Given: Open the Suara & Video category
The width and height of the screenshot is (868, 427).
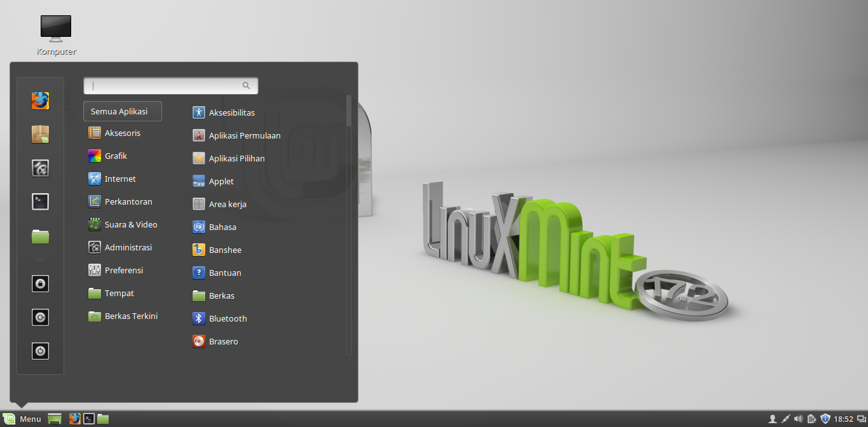Looking at the screenshot, I should click(x=123, y=224).
